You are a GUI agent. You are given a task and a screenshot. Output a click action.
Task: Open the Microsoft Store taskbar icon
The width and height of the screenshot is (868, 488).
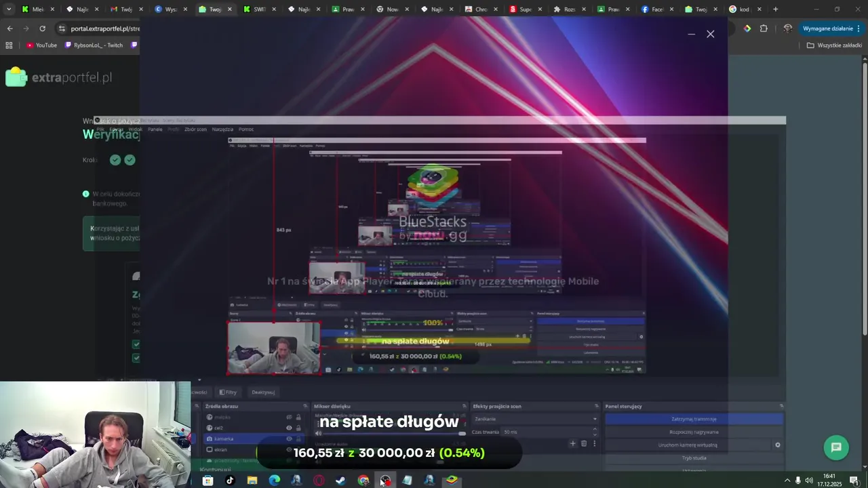click(208, 481)
